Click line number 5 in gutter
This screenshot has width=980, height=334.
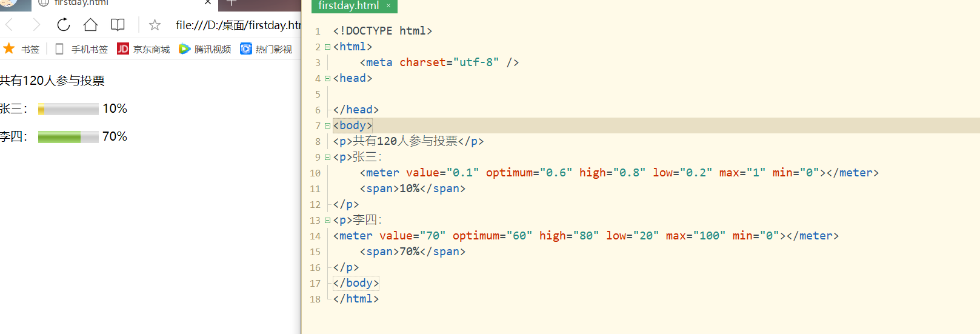coord(318,94)
